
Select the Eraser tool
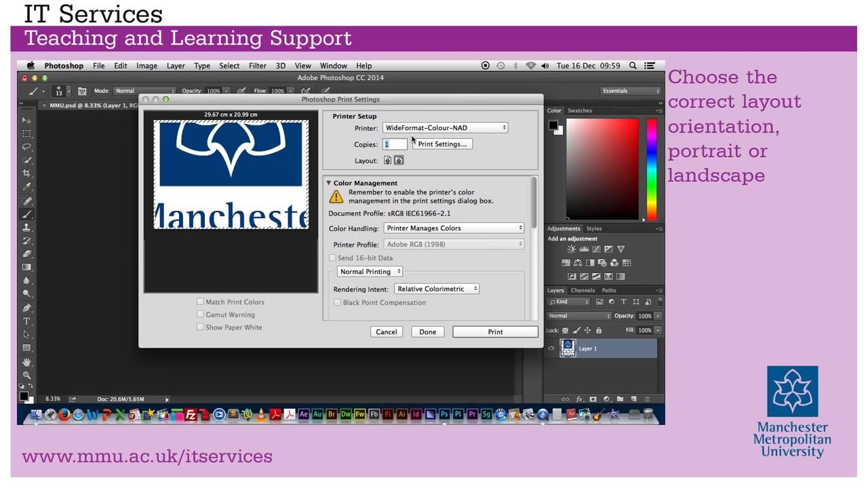27,254
